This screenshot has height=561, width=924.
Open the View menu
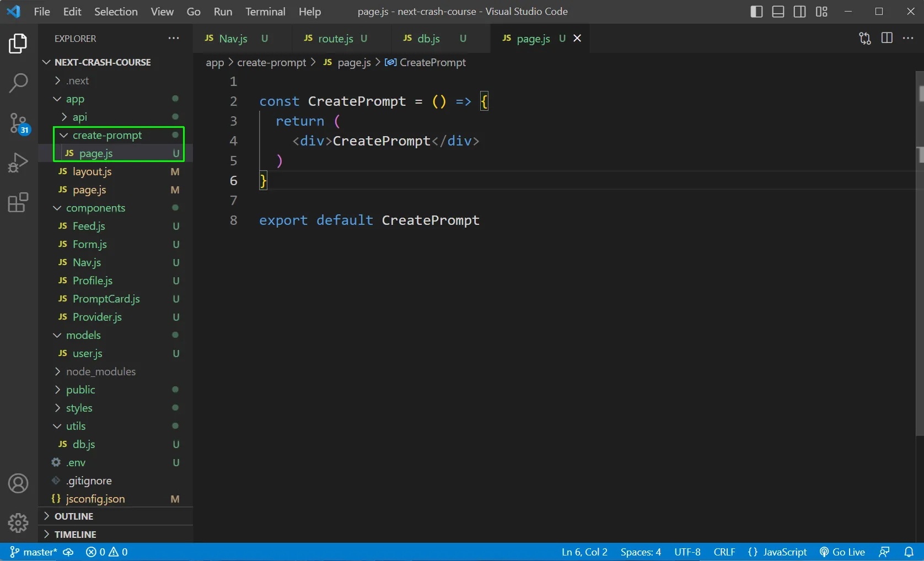point(162,12)
